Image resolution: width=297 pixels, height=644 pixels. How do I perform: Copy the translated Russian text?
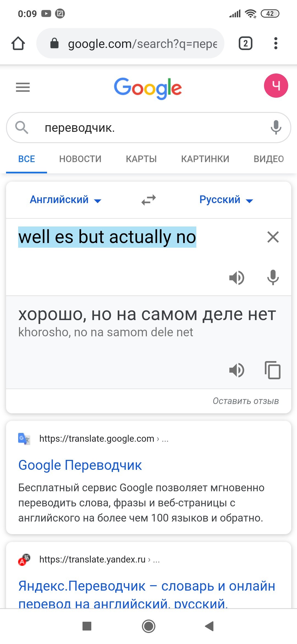(x=273, y=370)
